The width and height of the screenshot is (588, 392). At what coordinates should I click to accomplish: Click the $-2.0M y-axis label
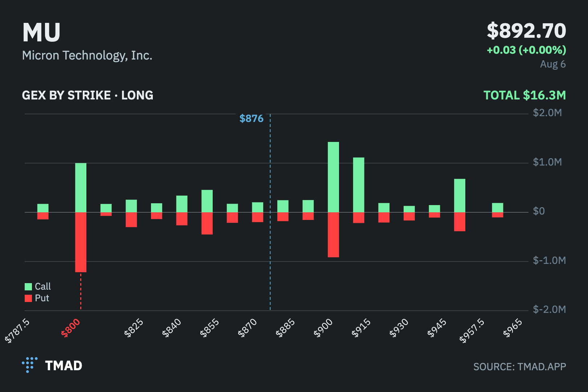[x=549, y=310]
